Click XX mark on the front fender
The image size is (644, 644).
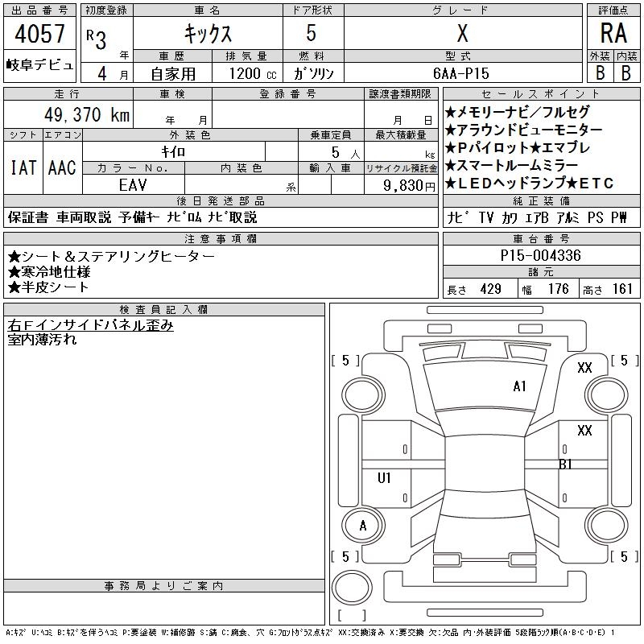(585, 368)
